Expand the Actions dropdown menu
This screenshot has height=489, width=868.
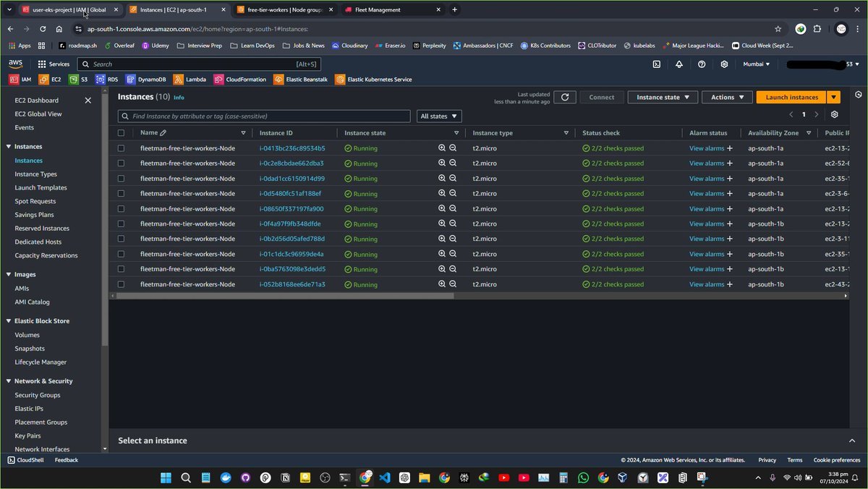(726, 97)
